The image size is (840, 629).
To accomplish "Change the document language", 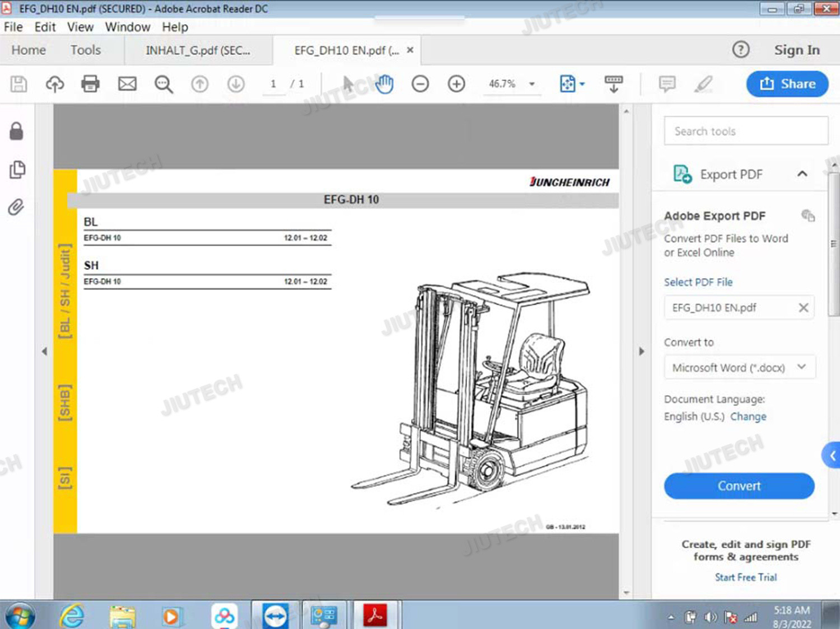I will pyautogui.click(x=748, y=416).
